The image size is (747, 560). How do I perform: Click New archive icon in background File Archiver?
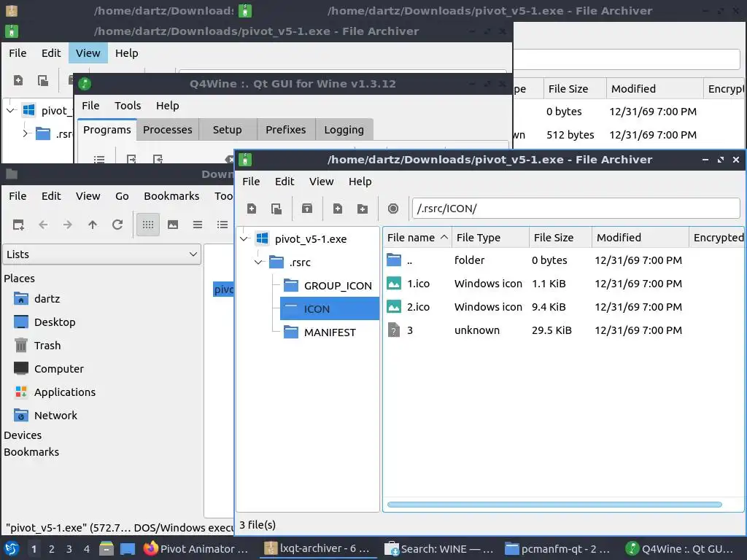(x=18, y=80)
